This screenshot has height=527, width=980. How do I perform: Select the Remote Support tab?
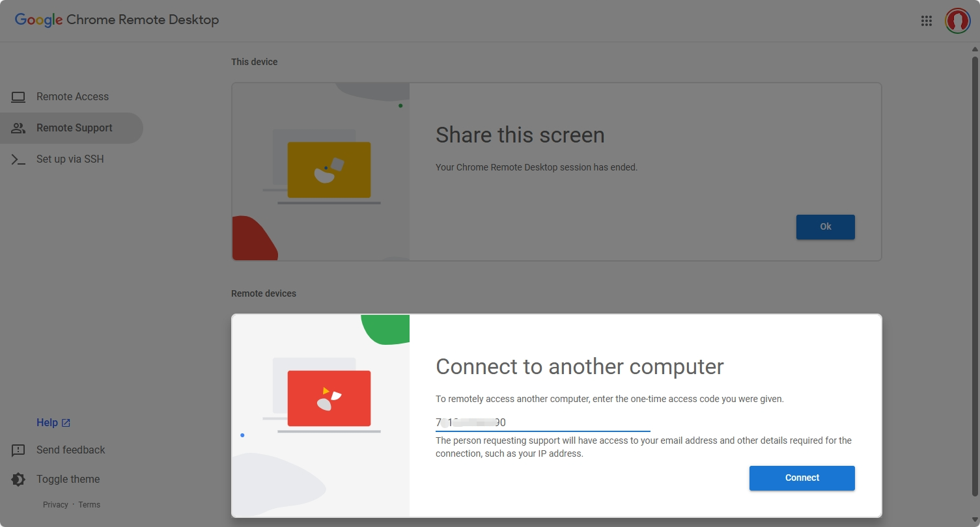coord(72,128)
